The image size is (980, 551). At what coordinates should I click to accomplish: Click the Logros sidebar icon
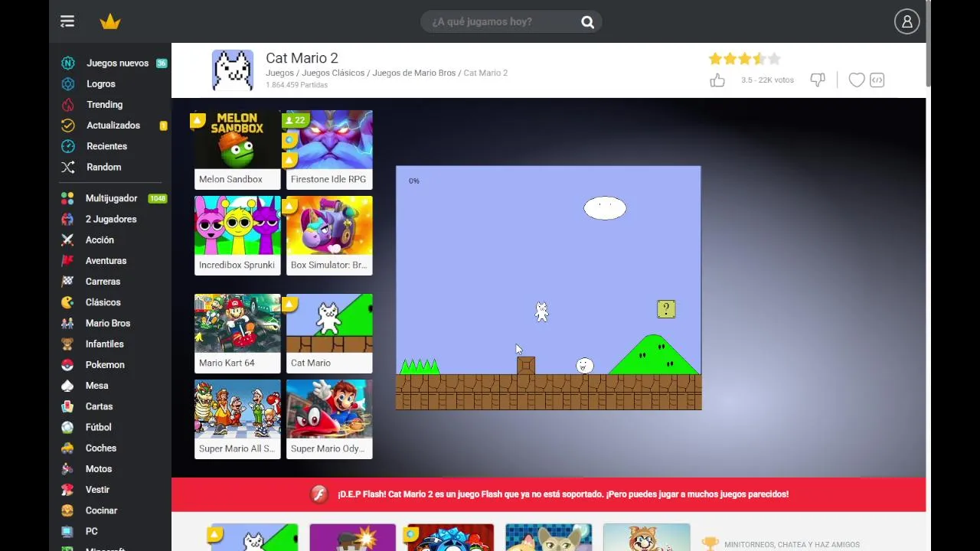click(x=68, y=84)
